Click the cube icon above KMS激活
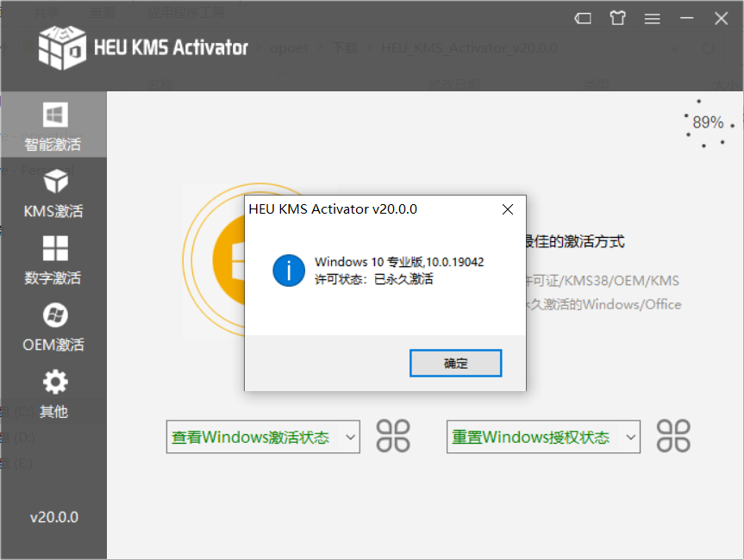Image resolution: width=744 pixels, height=560 pixels. click(x=55, y=181)
